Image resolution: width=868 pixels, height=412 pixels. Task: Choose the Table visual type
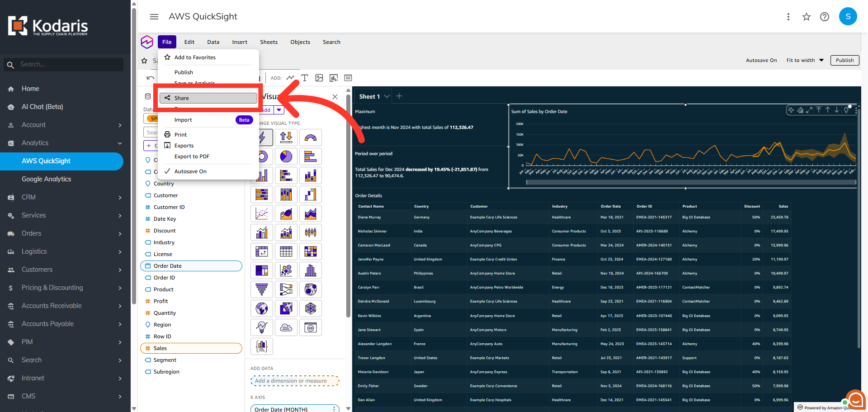pyautogui.click(x=286, y=251)
